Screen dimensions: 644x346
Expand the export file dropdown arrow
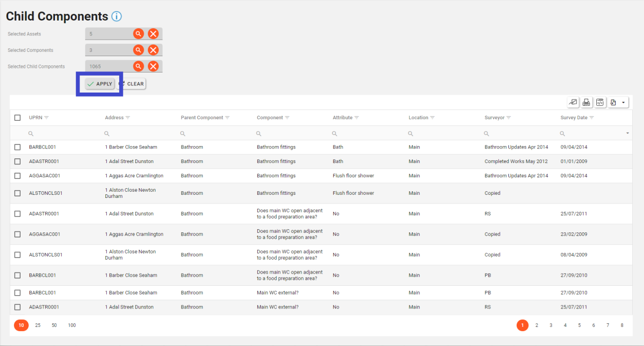point(623,103)
